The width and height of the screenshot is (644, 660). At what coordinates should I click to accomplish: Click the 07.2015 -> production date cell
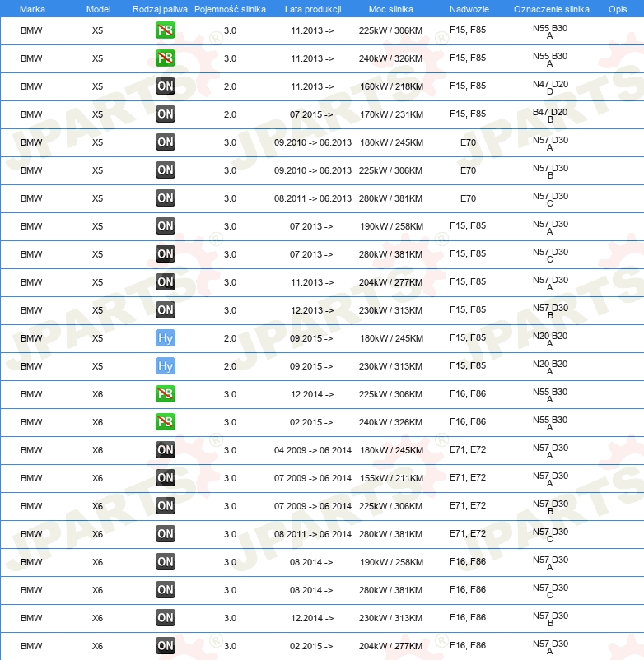click(311, 114)
